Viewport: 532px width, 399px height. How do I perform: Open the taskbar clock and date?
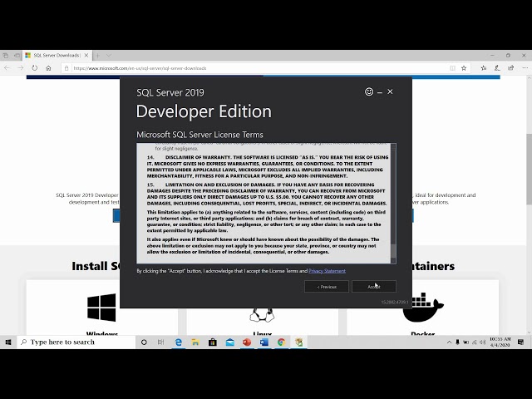[500, 342]
